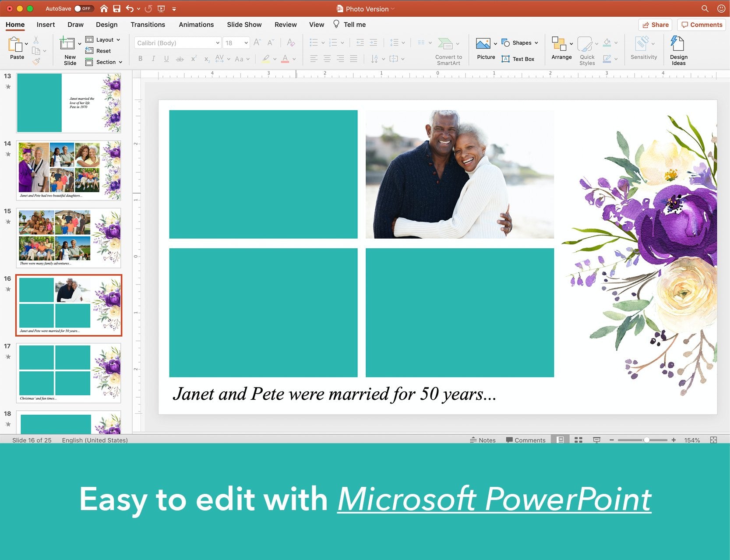Toggle the Notes pane
This screenshot has height=560, width=730.
pyautogui.click(x=483, y=440)
